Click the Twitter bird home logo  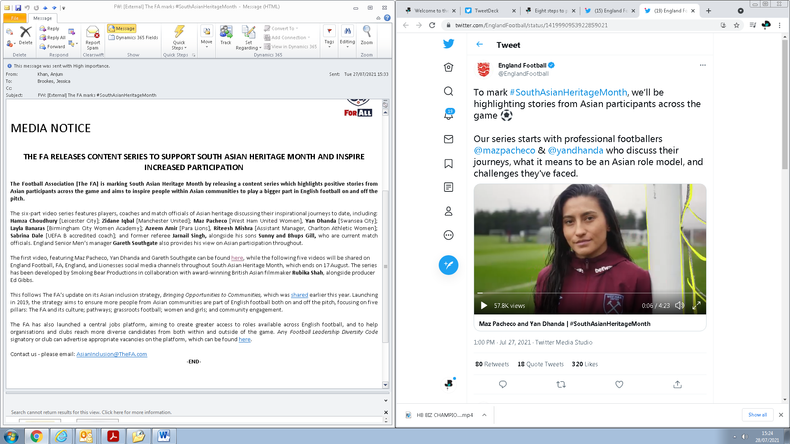[448, 44]
